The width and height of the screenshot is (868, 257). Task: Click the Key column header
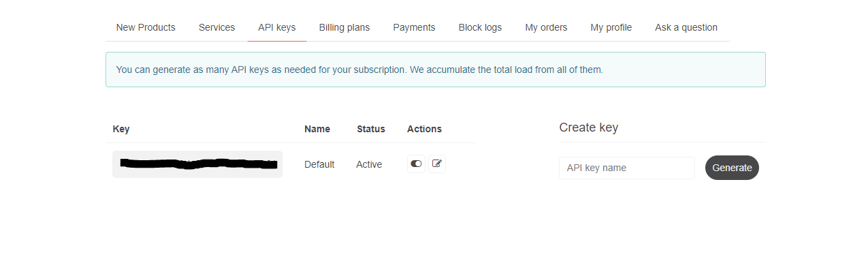[121, 129]
